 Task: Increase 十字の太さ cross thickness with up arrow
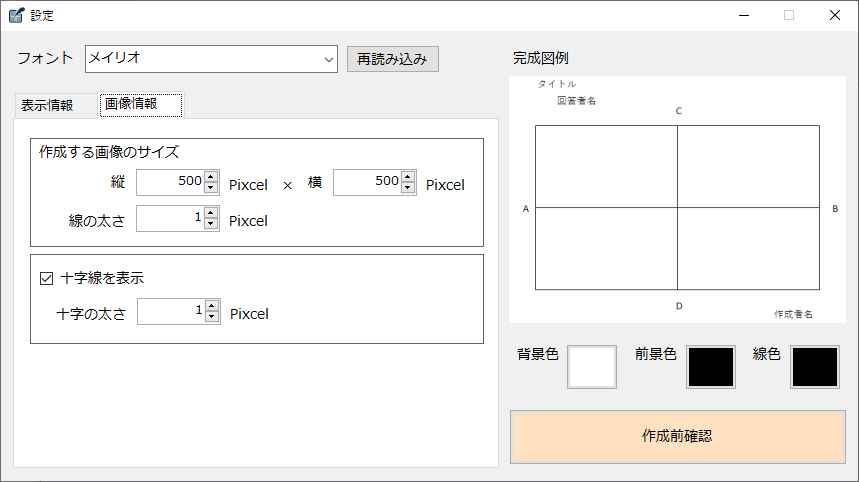click(211, 307)
